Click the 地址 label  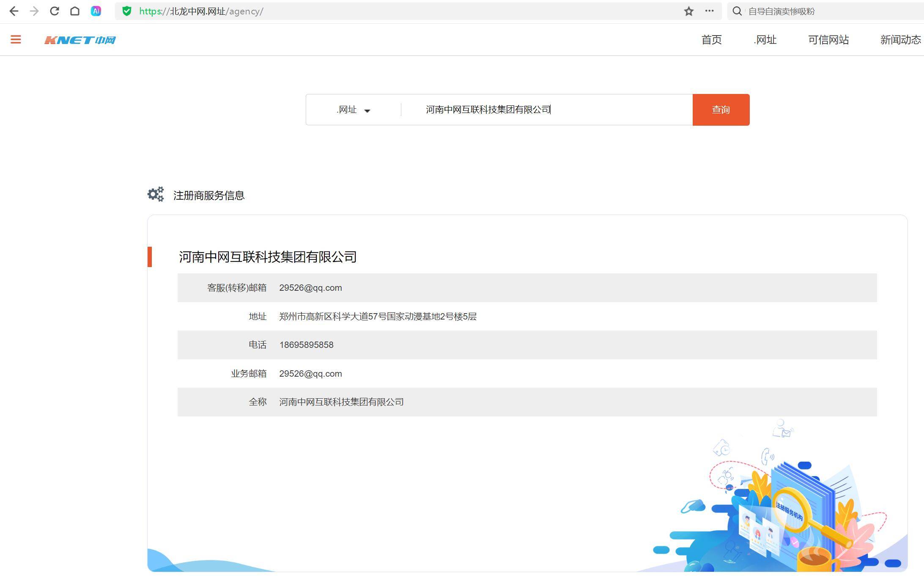tap(258, 317)
